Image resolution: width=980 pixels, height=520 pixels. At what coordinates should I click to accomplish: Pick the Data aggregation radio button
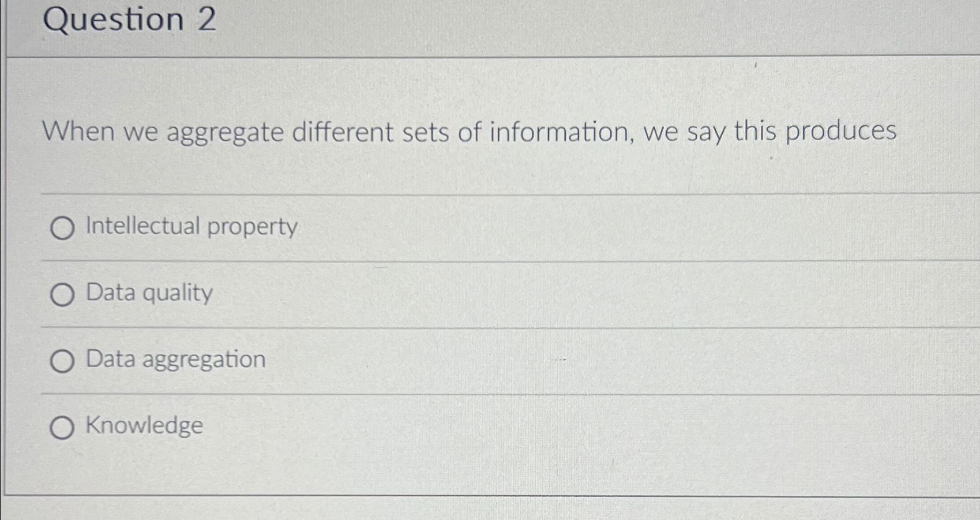pyautogui.click(x=62, y=362)
